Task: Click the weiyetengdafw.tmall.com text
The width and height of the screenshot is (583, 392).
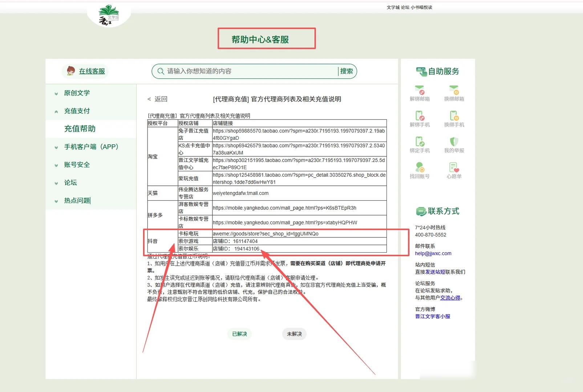Action: [x=240, y=193]
